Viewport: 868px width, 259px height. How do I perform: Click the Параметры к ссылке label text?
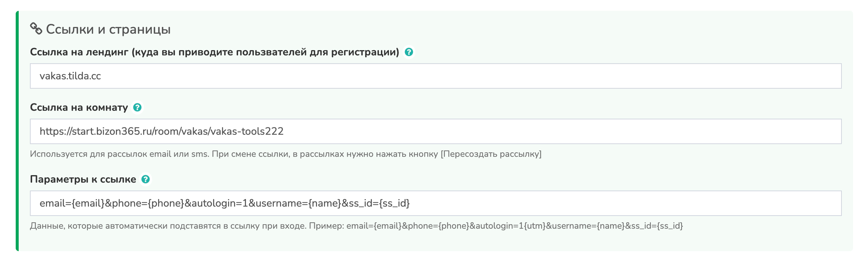click(83, 179)
